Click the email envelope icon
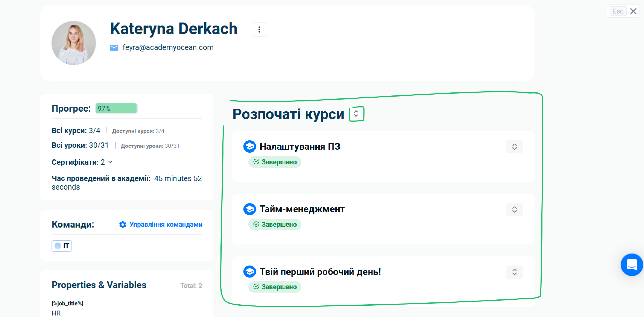Screen dimensions: 644x317 [x=114, y=47]
